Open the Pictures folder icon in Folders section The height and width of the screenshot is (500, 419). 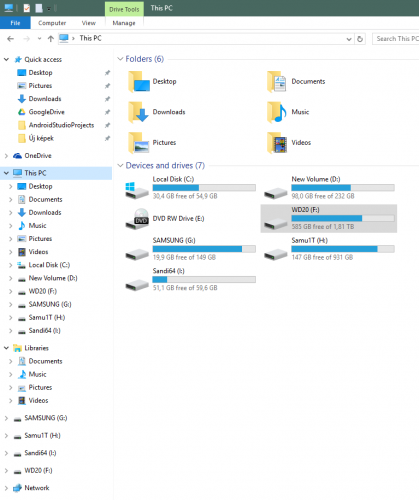pos(139,143)
